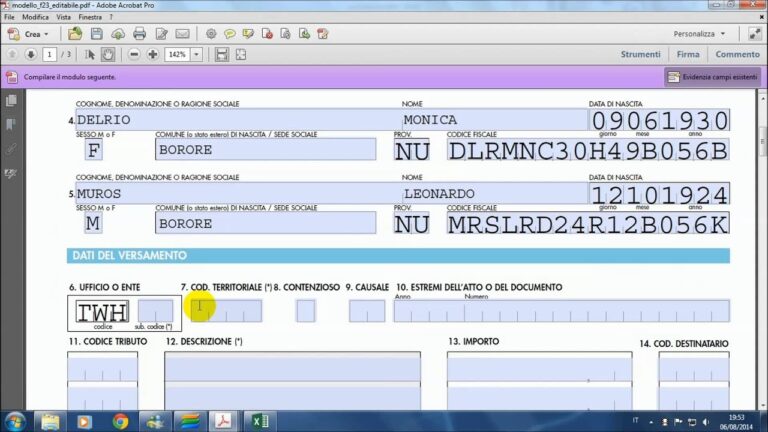Viewport: 768px width, 432px height.
Task: Click the insert page icon
Action: tap(286, 34)
